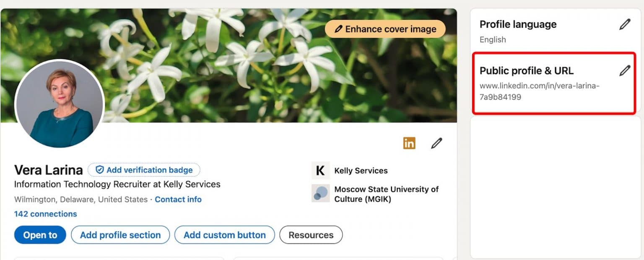Screen dimensions: 644x260
Task: Click Add verification badge
Action: pos(144,170)
